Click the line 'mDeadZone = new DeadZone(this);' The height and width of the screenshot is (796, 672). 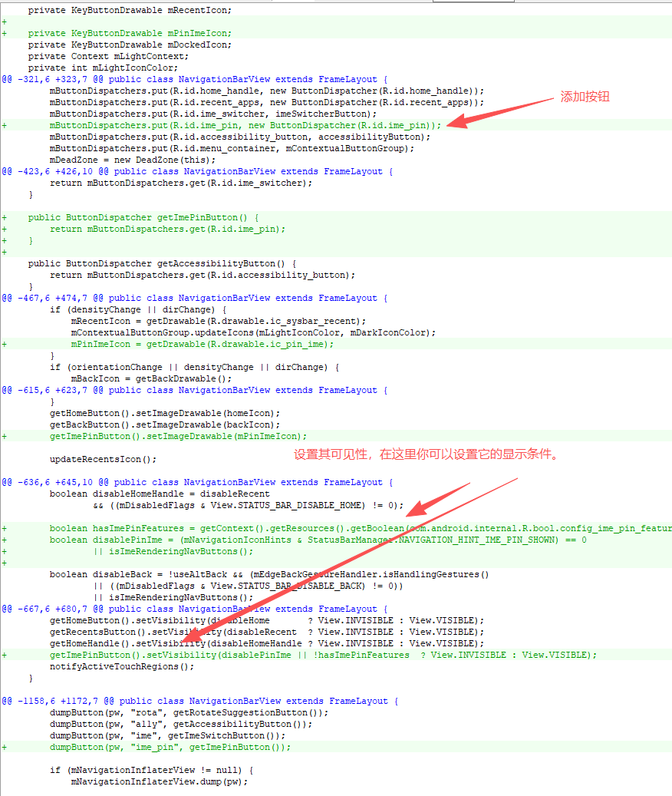[133, 160]
